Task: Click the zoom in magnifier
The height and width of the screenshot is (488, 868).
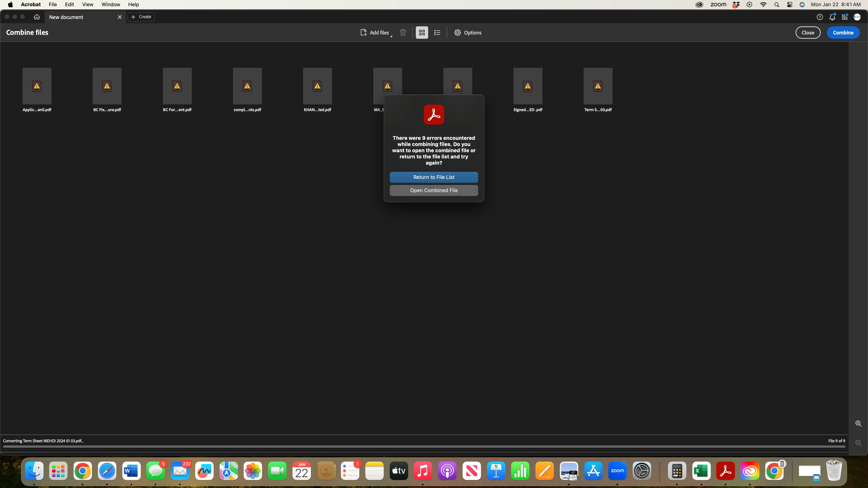Action: 858,424
